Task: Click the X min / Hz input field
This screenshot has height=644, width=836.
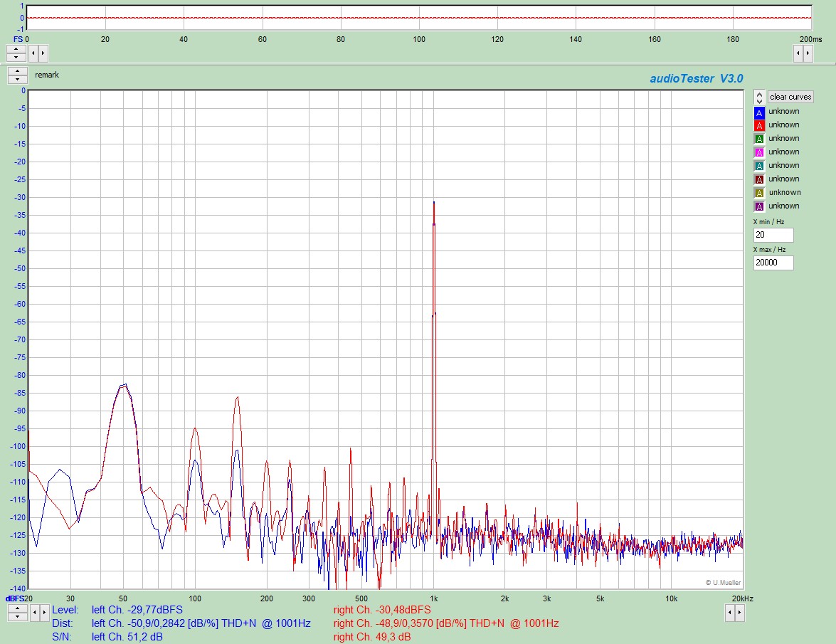Action: [773, 235]
